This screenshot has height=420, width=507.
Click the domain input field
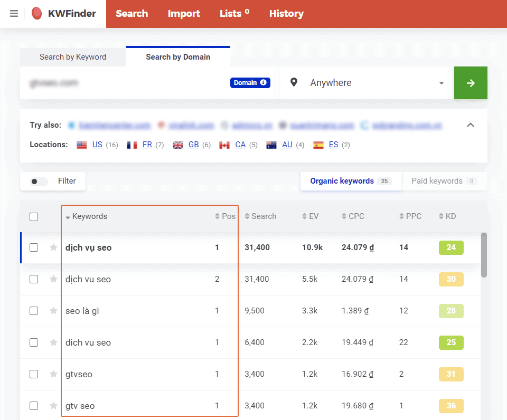127,83
